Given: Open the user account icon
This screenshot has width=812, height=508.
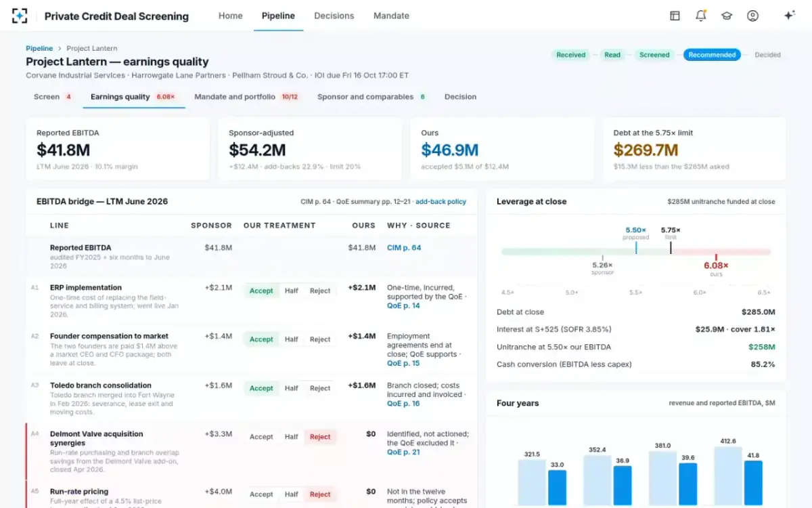Looking at the screenshot, I should (752, 16).
